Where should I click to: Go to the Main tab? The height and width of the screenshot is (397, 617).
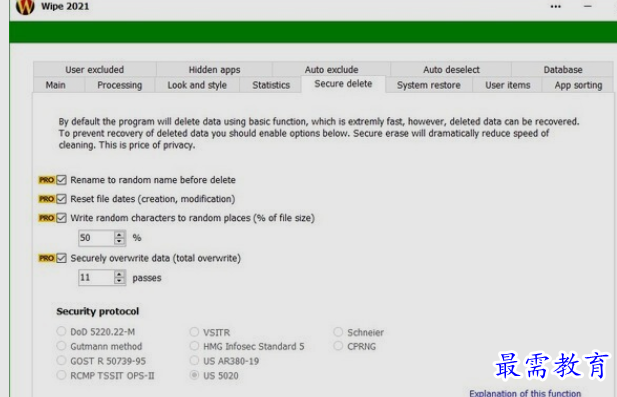coord(55,85)
